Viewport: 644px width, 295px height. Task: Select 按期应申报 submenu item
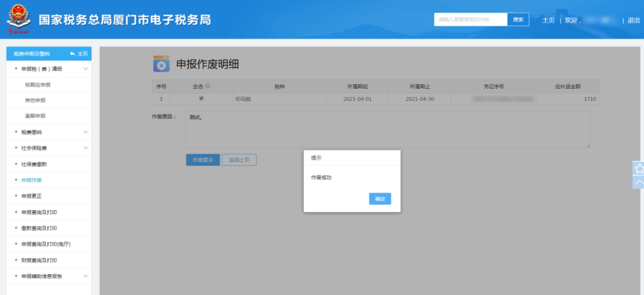38,85
